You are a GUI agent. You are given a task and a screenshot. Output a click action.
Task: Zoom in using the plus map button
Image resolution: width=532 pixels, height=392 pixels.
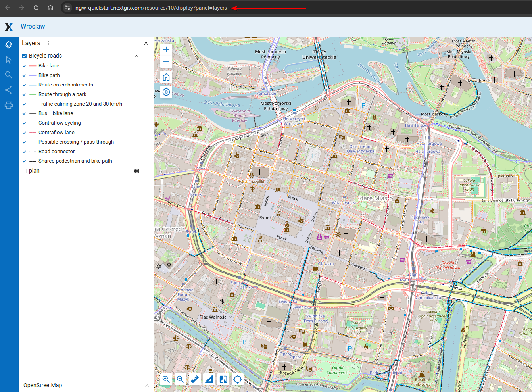[166, 50]
